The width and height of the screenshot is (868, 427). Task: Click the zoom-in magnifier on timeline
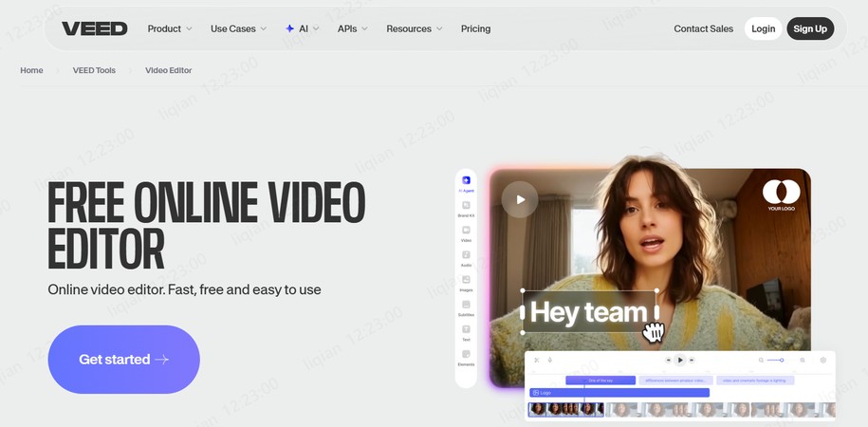803,360
